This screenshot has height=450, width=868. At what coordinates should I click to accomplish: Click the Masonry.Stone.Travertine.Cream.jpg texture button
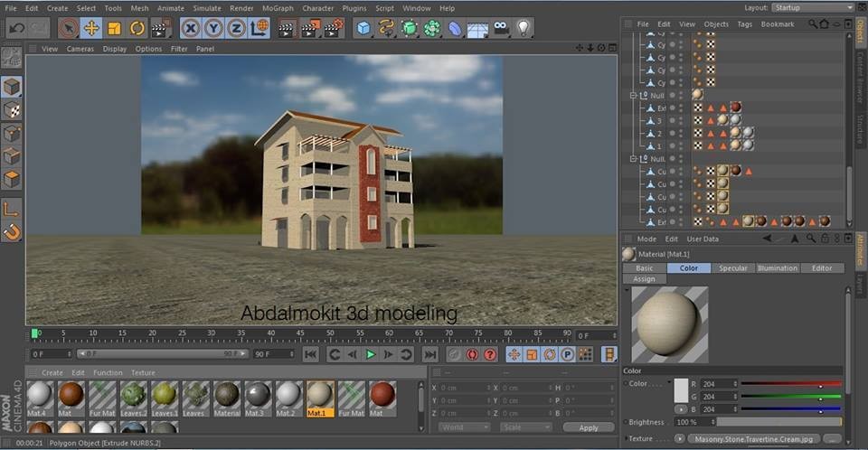point(754,439)
